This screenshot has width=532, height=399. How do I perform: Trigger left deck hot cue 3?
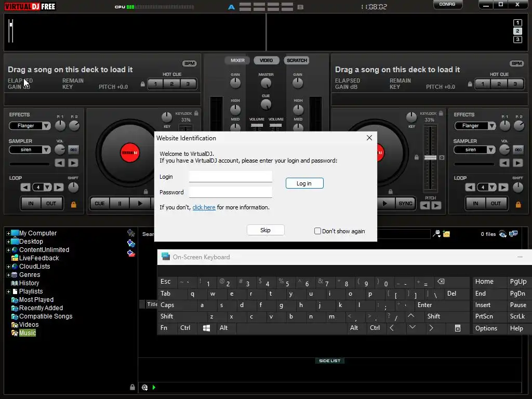(188, 84)
